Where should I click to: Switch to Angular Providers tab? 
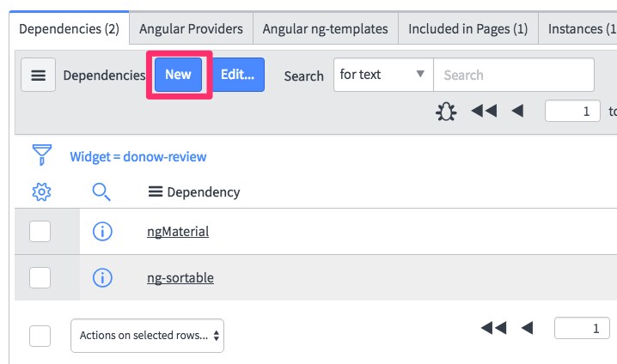point(192,28)
